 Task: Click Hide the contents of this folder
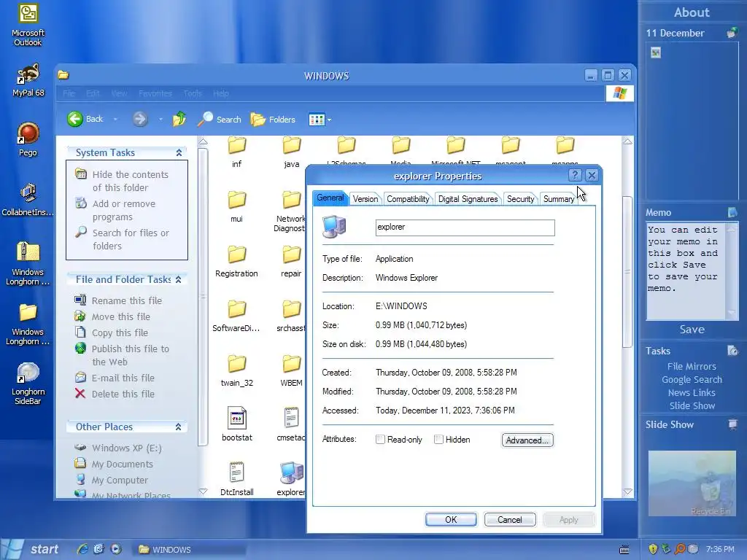[x=130, y=181]
